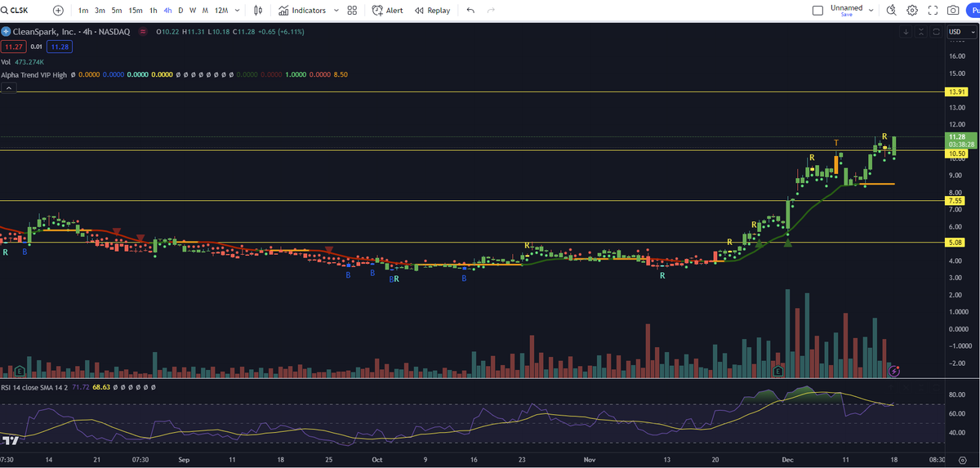
Task: Click the yellow T label above candles
Action: click(x=836, y=143)
